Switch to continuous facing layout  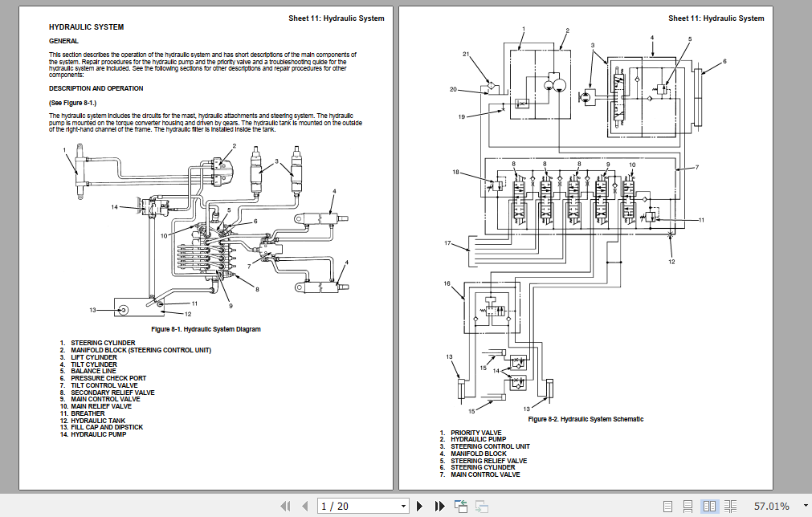730,506
